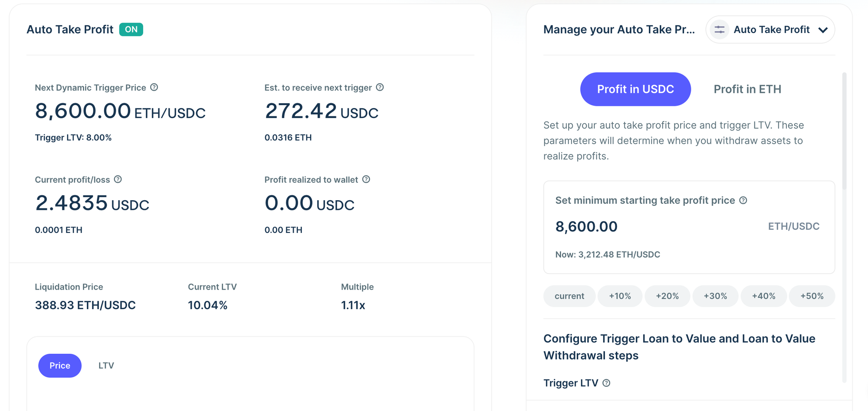Screen dimensions: 868x411
Task: Click the Auto Take Profit ON badge
Action: click(x=131, y=29)
